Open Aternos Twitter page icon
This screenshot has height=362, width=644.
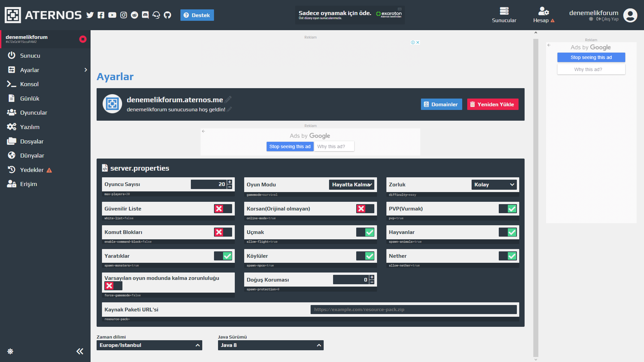(90, 15)
